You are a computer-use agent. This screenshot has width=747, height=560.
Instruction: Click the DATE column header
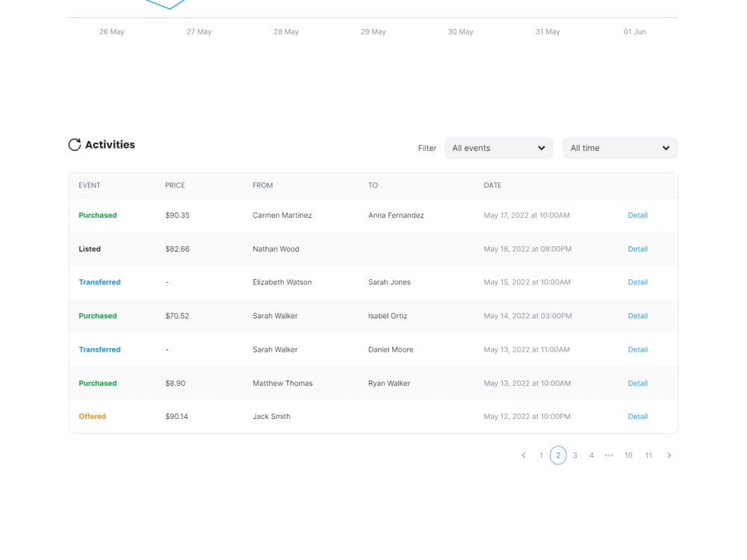tap(492, 185)
